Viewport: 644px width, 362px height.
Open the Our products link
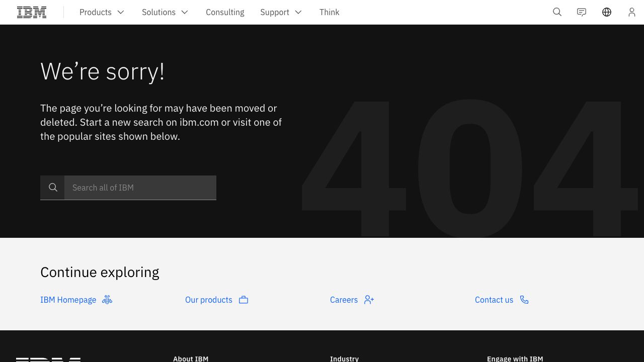coord(208,300)
